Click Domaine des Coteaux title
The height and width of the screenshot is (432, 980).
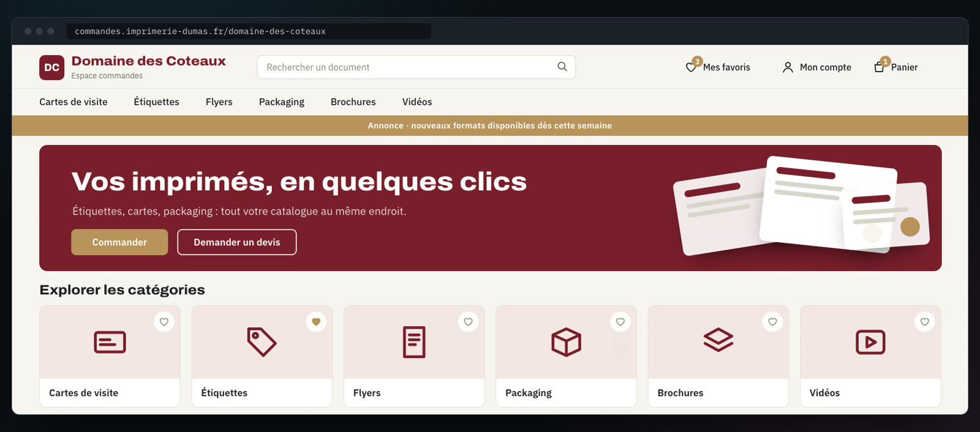pos(149,61)
